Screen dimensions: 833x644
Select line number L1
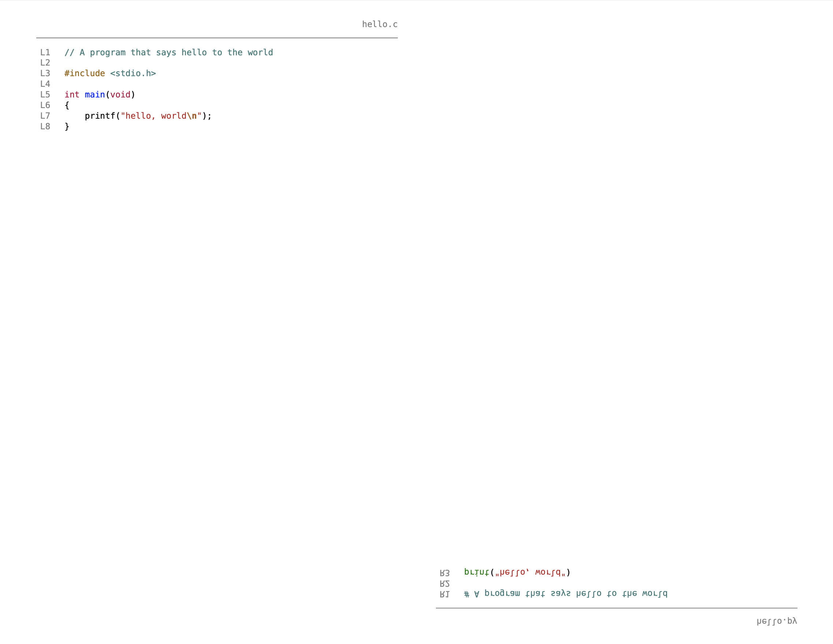click(45, 53)
